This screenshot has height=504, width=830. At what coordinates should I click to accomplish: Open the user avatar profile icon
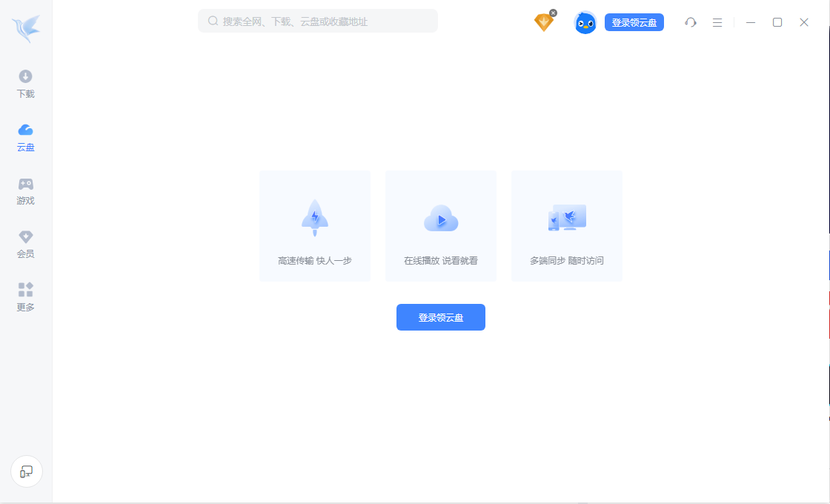[x=585, y=22]
